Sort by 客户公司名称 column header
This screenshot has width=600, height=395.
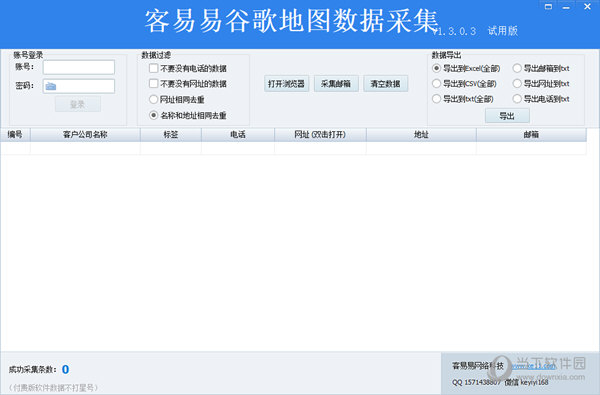[x=85, y=134]
